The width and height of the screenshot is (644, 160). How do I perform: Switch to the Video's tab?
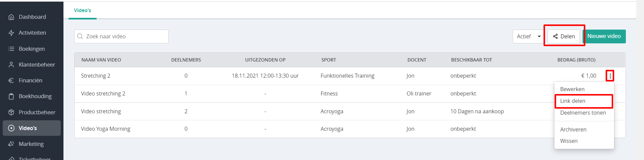coord(83,10)
